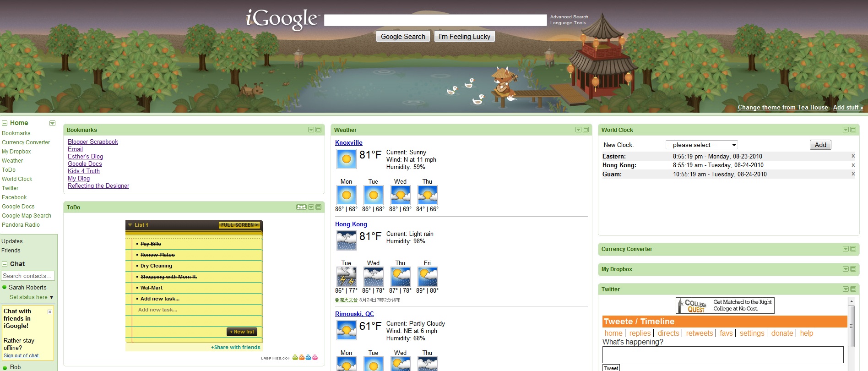Click Knoxville current sunny weather icon

[x=347, y=159]
